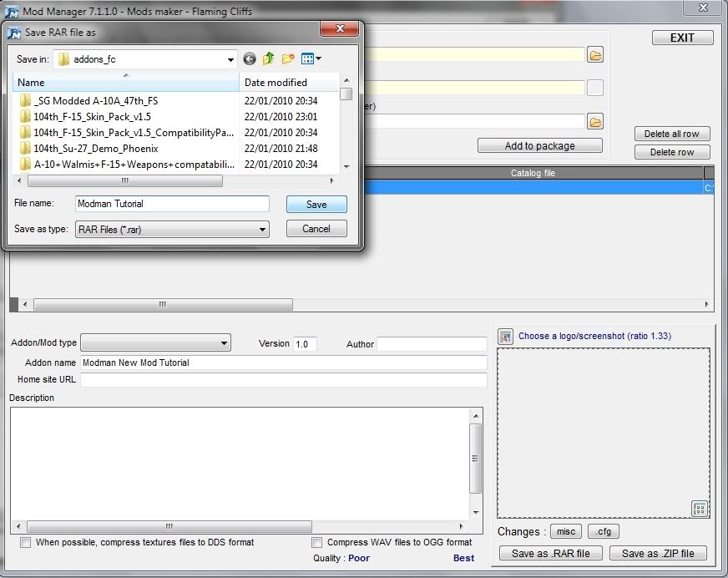The height and width of the screenshot is (578, 728).
Task: Enable compress WAV files to OGG
Action: click(x=316, y=543)
